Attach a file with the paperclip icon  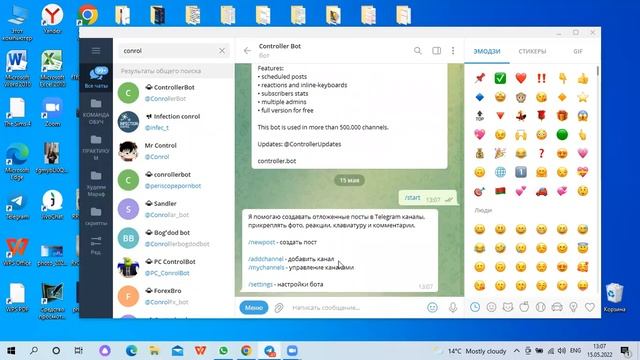click(x=279, y=308)
